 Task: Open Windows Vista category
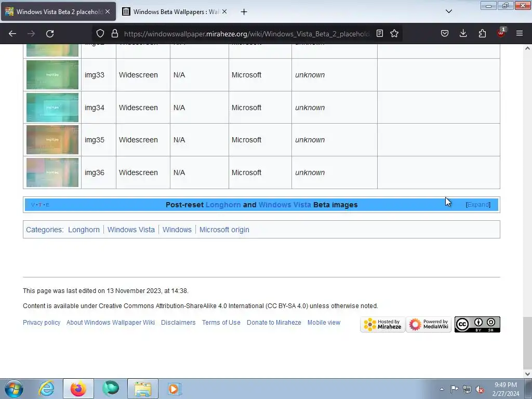[x=131, y=230]
